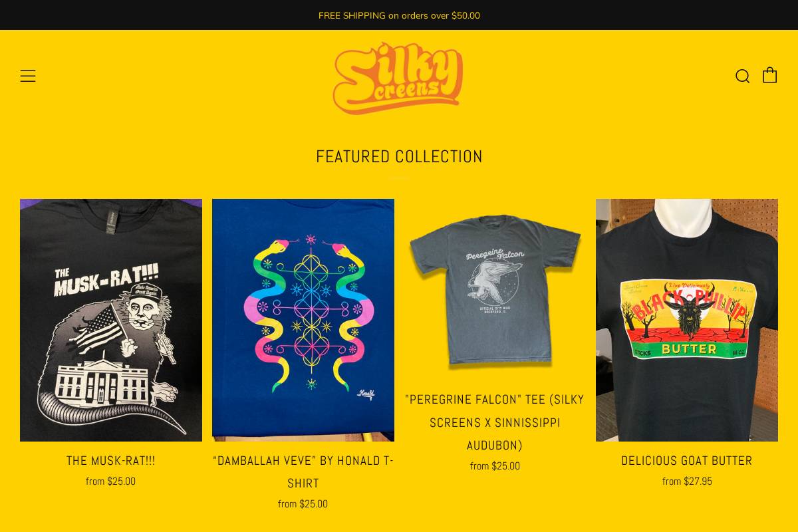Screen dimensions: 798x532
Task: Click the Peregrine Falcon from $25.00 price
Action: pyautogui.click(x=495, y=465)
